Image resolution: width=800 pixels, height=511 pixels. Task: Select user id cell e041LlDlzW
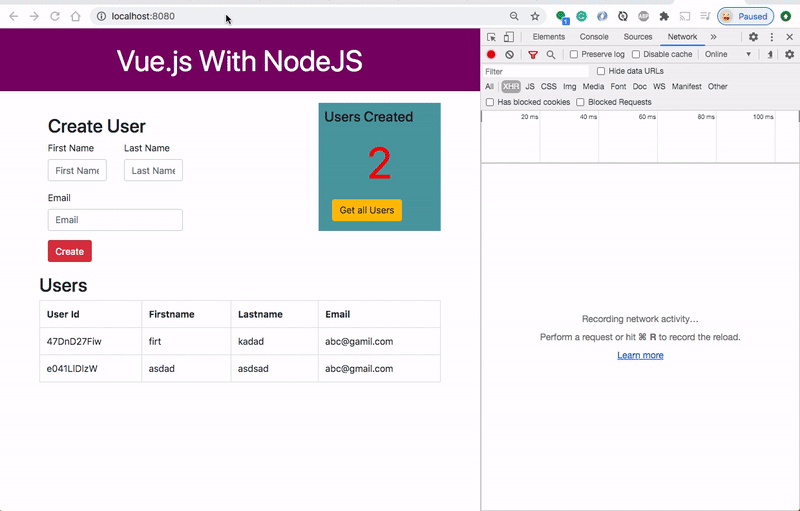(90, 368)
